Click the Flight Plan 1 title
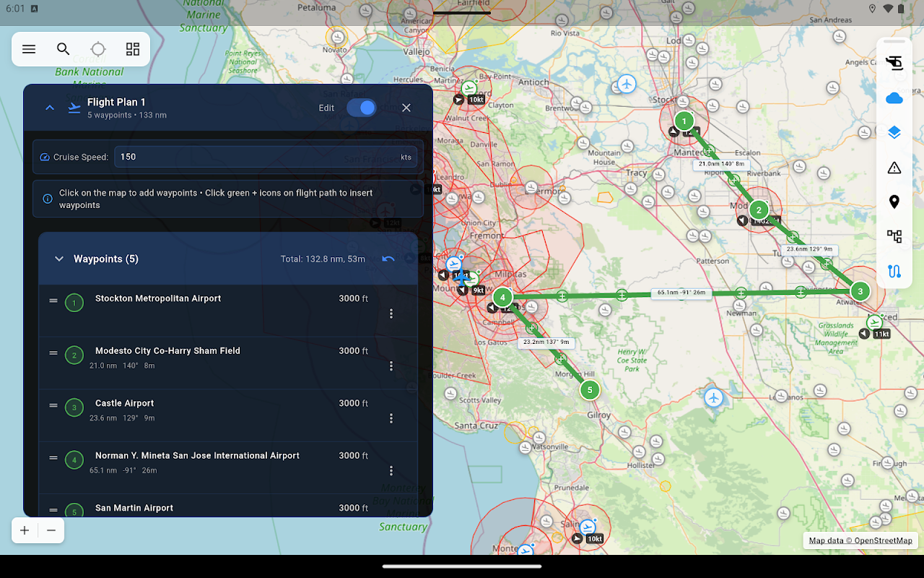 (x=116, y=102)
